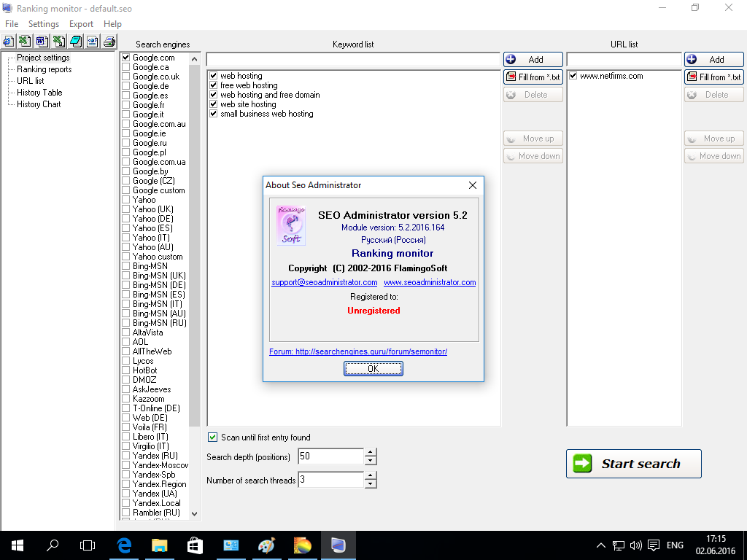Click the URL entry input field
This screenshot has height=560, width=747.
click(x=624, y=60)
